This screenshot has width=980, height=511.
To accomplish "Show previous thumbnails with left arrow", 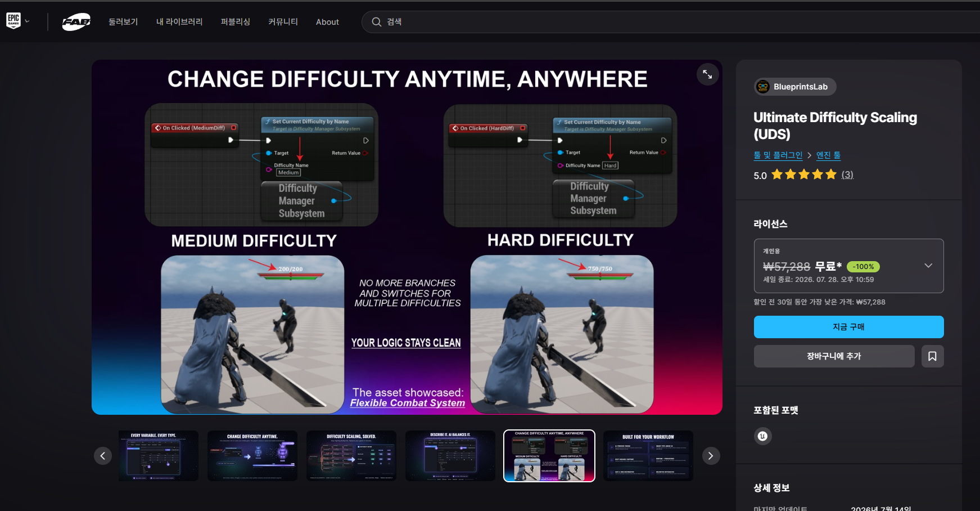I will click(x=103, y=456).
